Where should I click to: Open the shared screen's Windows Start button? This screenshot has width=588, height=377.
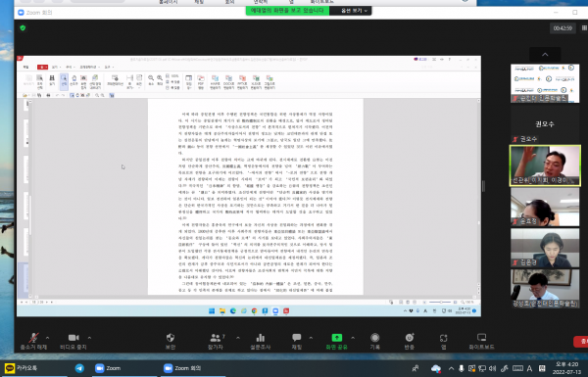coord(212,311)
